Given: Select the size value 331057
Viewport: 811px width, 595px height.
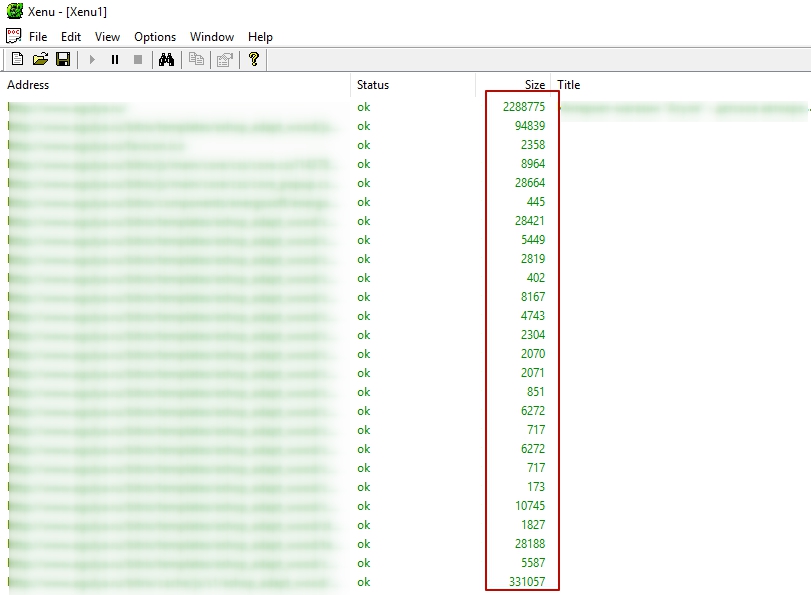Looking at the screenshot, I should (527, 582).
